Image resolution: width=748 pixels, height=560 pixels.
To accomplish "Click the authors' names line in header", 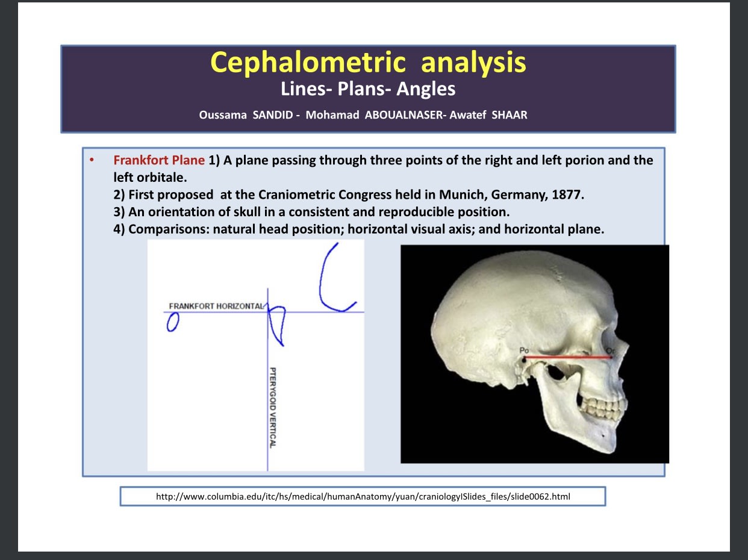I will pyautogui.click(x=363, y=115).
